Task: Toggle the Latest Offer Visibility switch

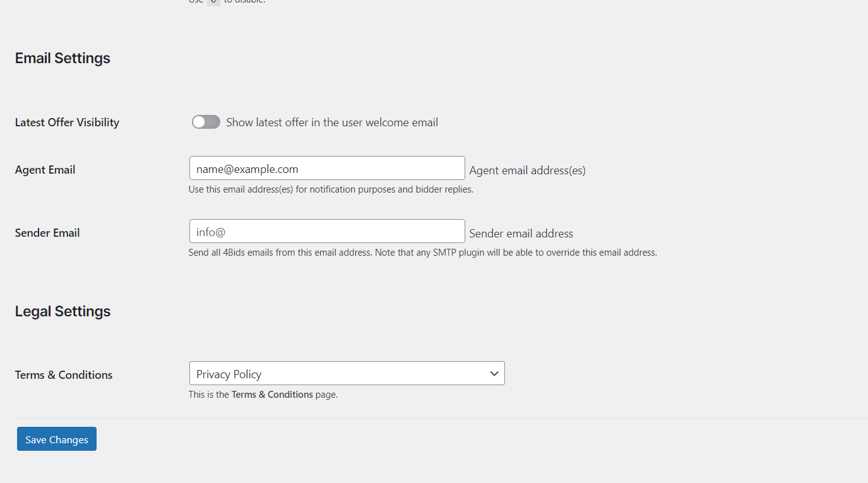Action: click(206, 122)
